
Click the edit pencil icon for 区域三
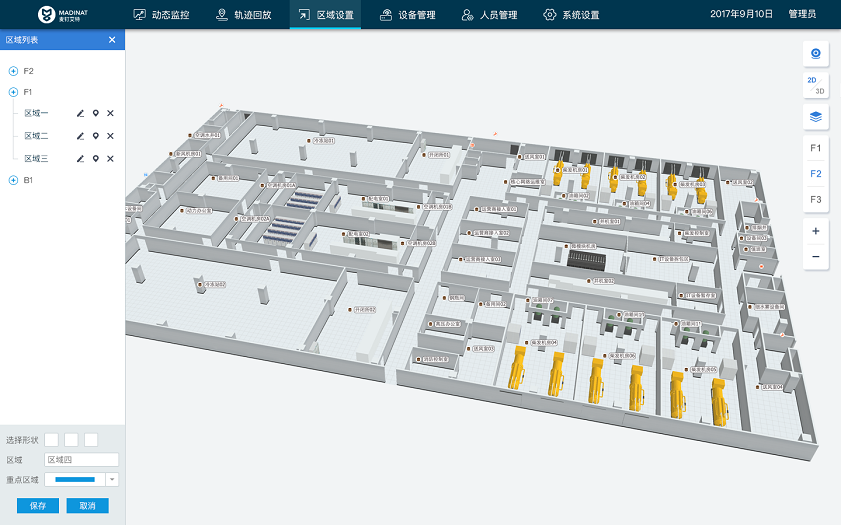point(80,159)
